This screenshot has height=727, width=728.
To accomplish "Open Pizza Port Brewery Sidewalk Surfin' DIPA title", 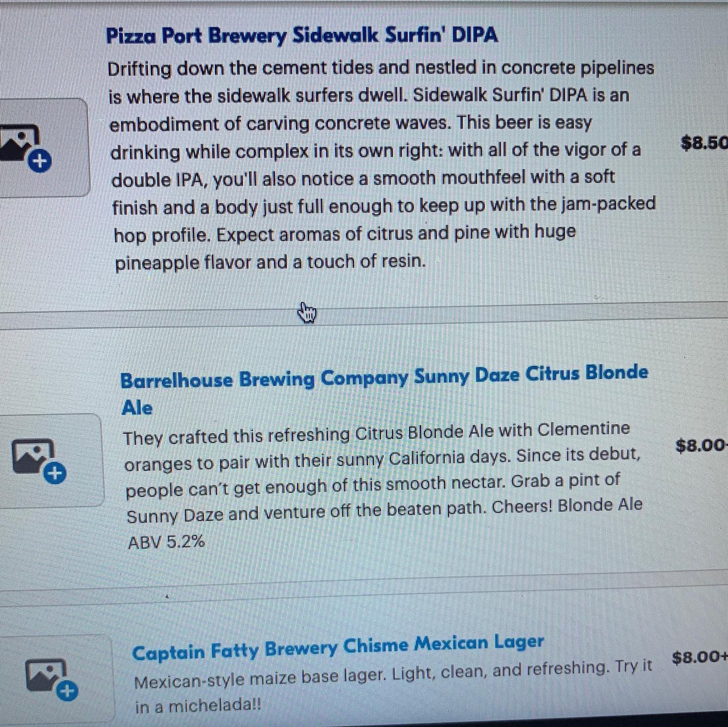I will coord(302,36).
